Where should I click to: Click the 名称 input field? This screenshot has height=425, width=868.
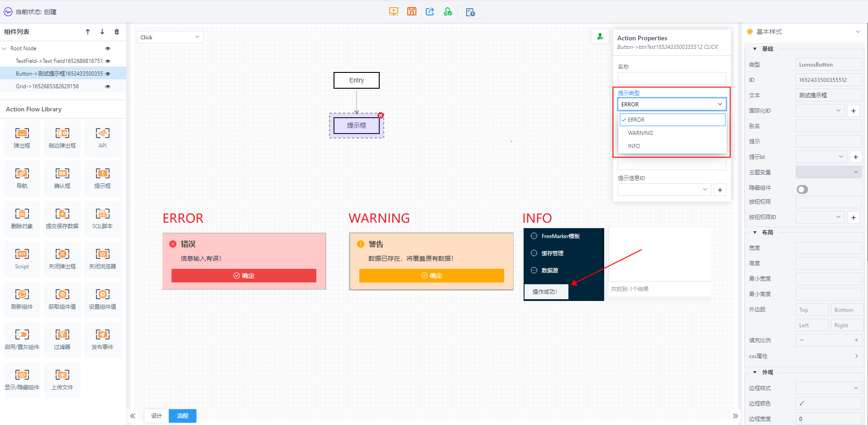(672, 78)
